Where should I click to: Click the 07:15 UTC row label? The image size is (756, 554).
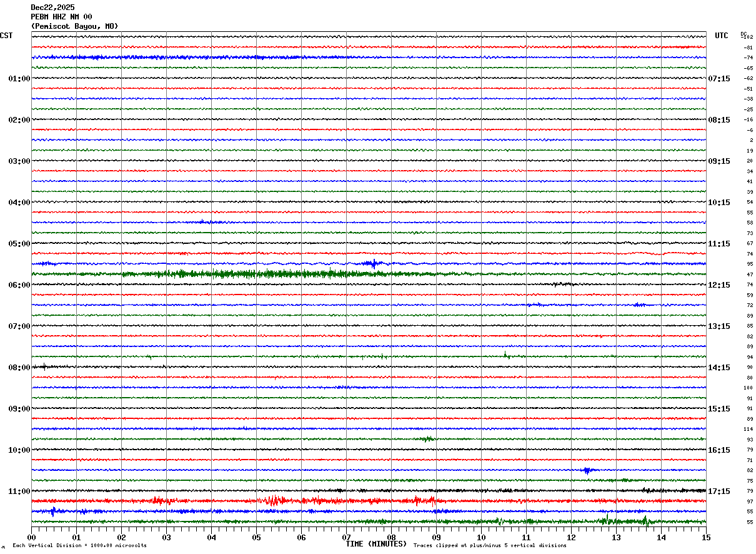coord(719,79)
